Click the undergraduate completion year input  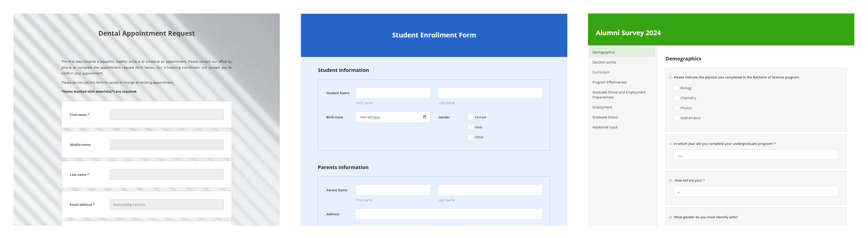pyautogui.click(x=756, y=155)
